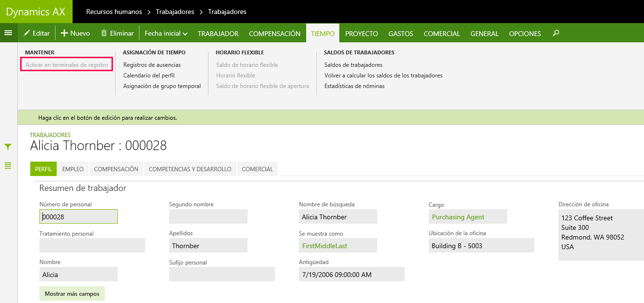
Task: Click the edit-button info message bar
Action: click(x=331, y=117)
